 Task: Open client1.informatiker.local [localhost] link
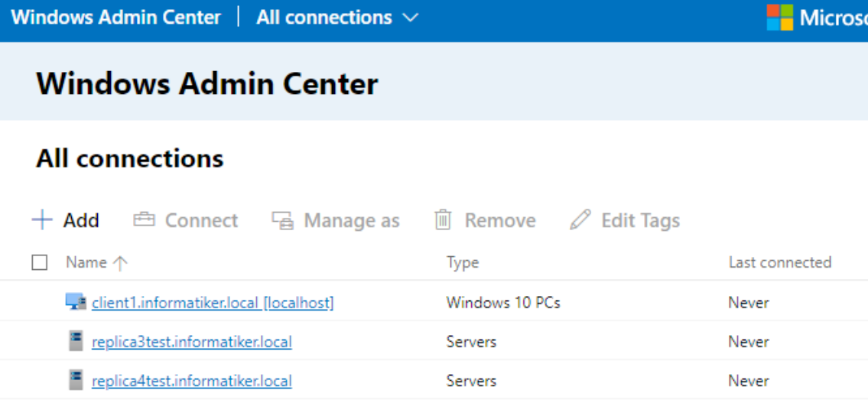click(213, 303)
